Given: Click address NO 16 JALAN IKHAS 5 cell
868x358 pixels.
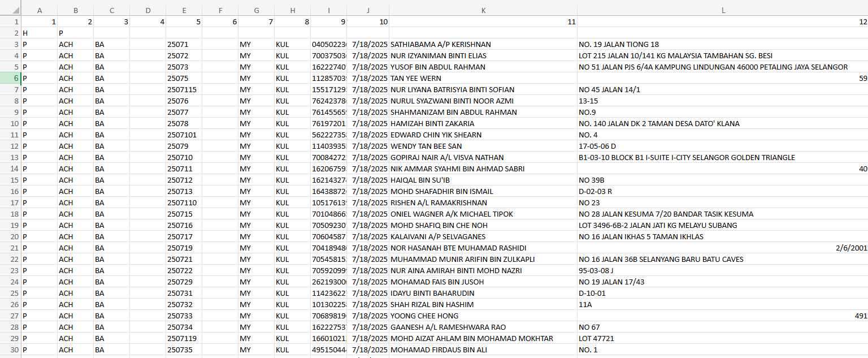Looking at the screenshot, I should (x=723, y=236).
